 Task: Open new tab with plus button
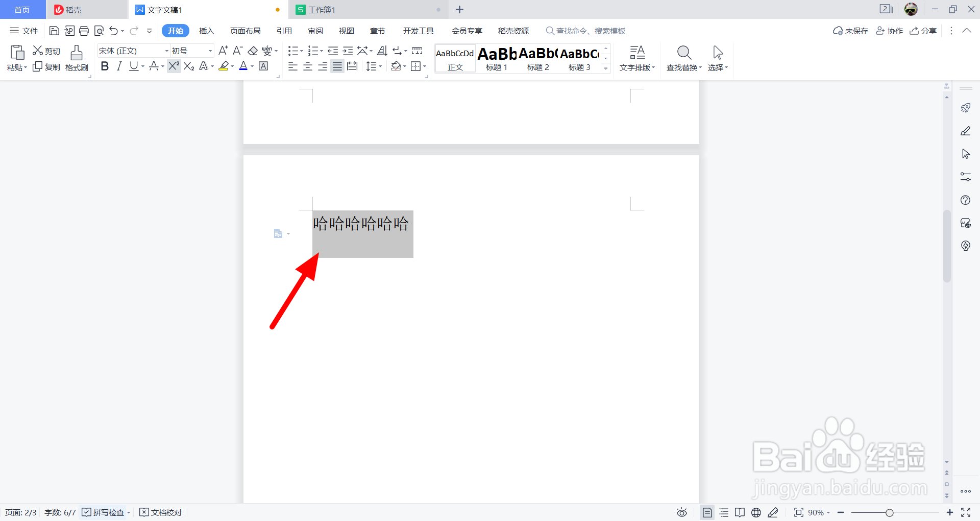pos(459,10)
